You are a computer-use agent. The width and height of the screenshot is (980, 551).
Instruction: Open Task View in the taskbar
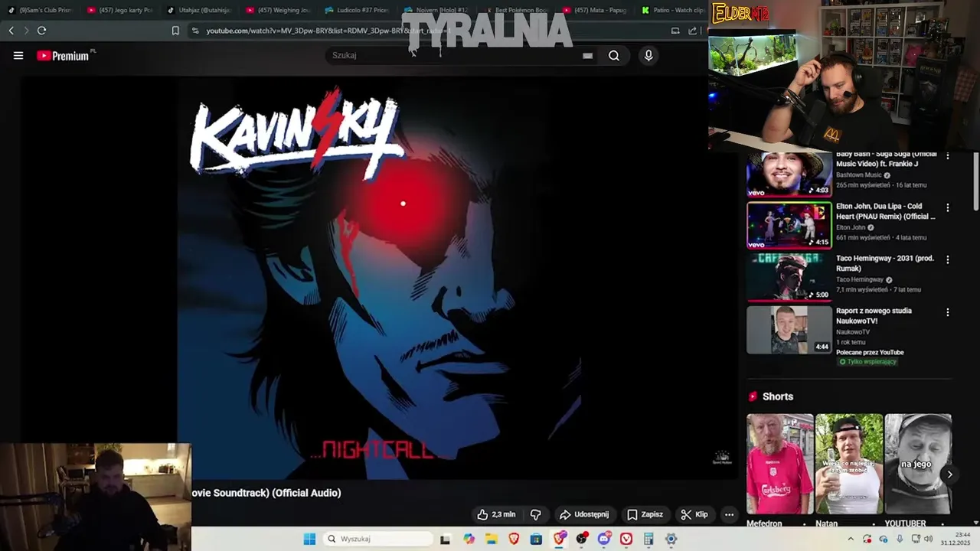click(x=445, y=539)
